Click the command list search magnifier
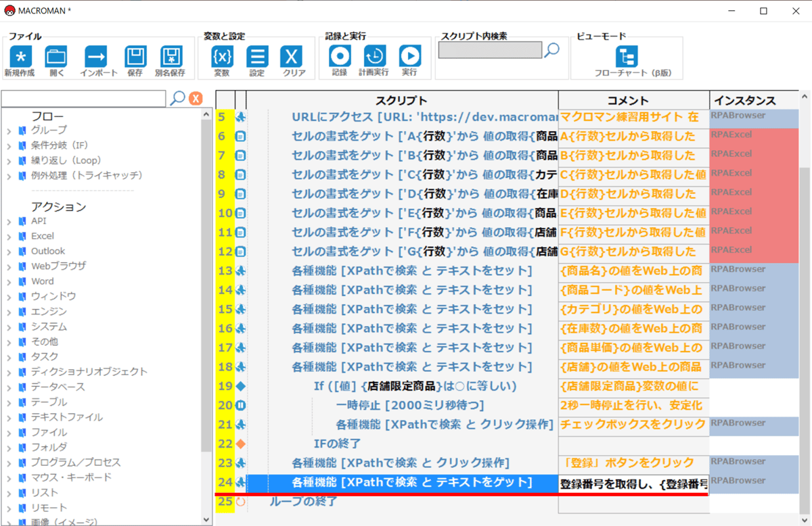Screen dimensions: 812x526 177,99
